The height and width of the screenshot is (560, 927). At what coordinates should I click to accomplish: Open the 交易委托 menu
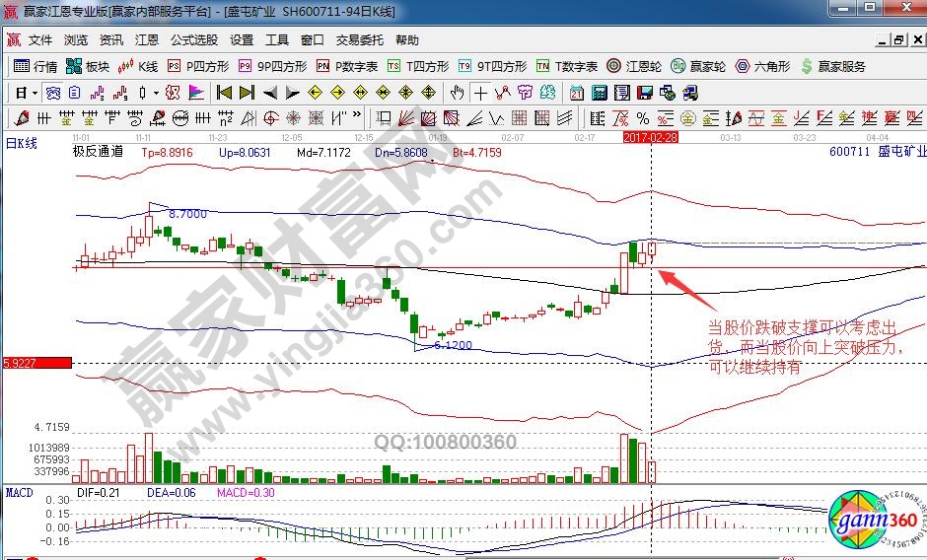click(359, 40)
